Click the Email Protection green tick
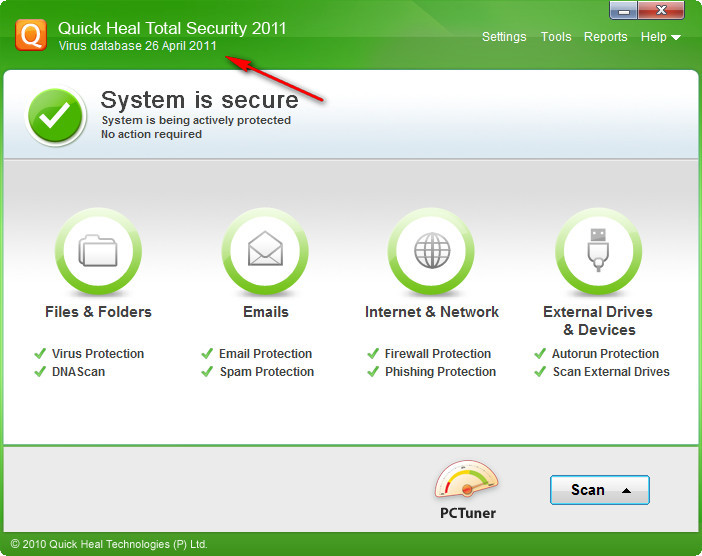Image resolution: width=702 pixels, height=556 pixels. coord(207,354)
